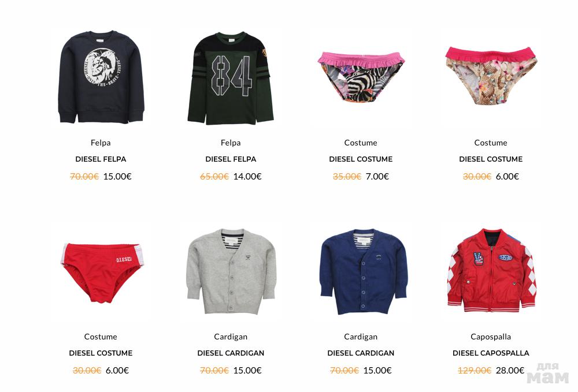Open the red bomber jacket image
This screenshot has height=392, width=578.
492,270
